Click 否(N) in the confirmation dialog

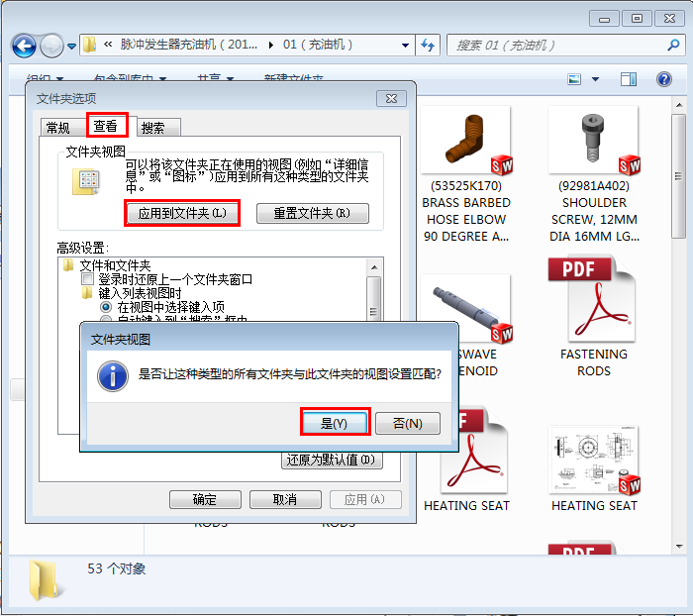point(407,423)
